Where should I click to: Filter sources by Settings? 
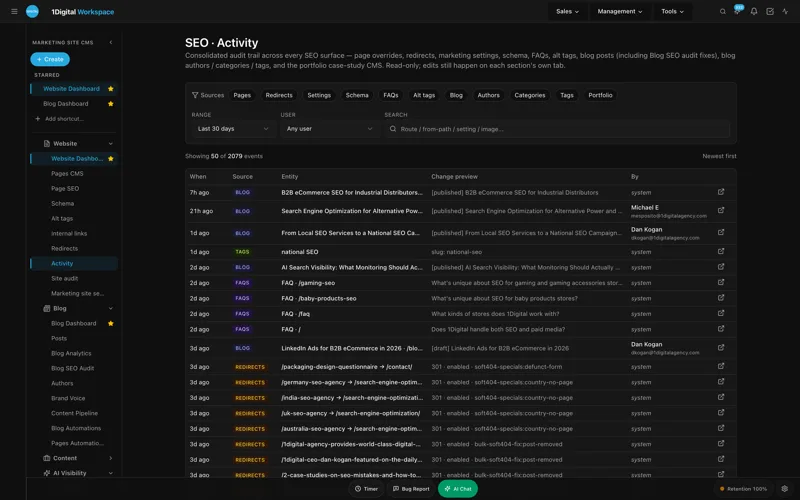319,95
